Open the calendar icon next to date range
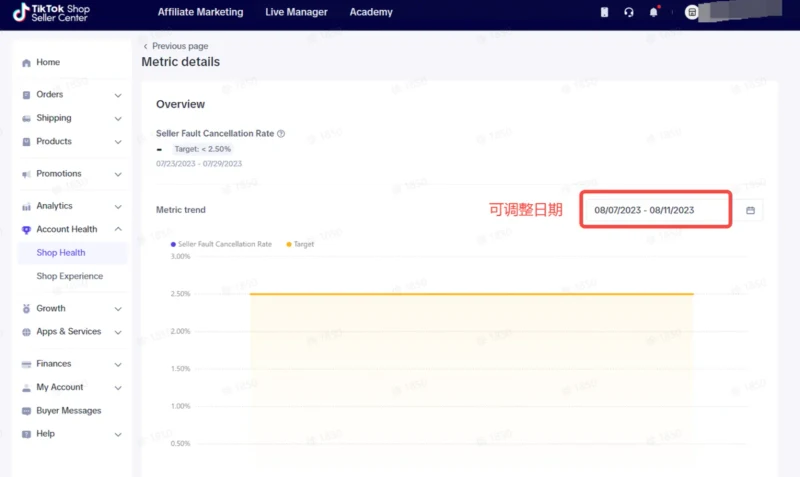The height and width of the screenshot is (477, 800). click(x=750, y=210)
